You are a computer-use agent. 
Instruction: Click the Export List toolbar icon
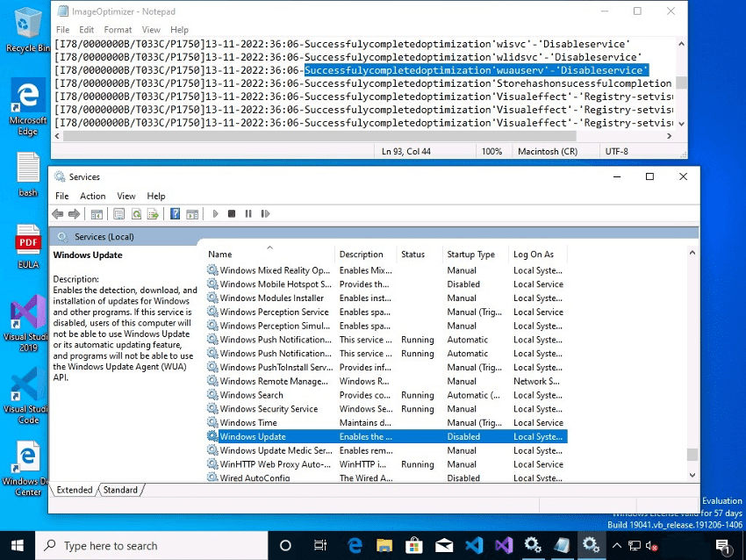[x=154, y=213]
